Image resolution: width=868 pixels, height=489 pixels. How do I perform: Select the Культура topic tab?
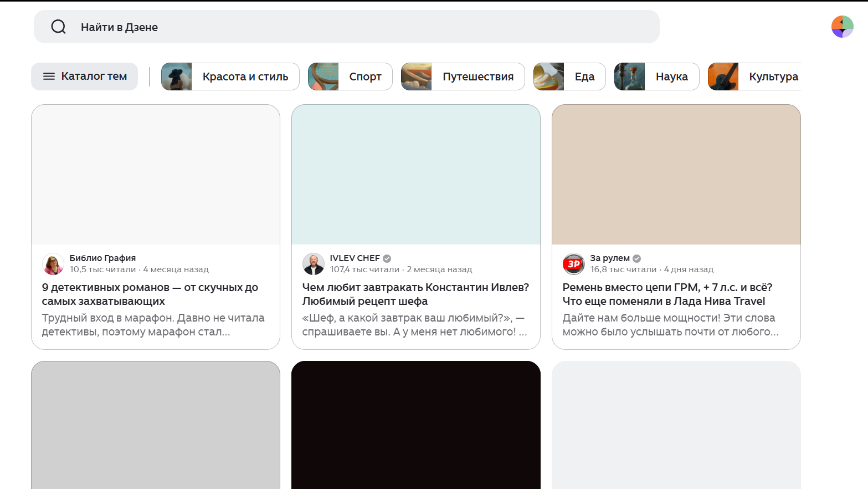tap(773, 77)
